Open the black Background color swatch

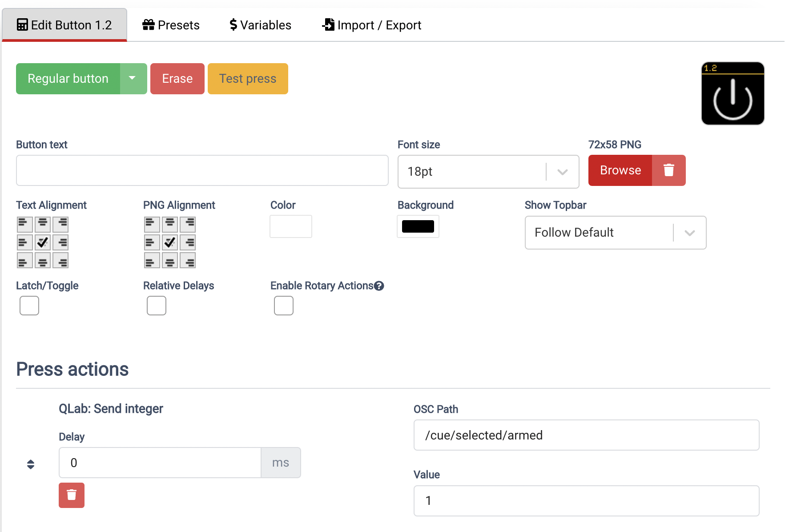418,226
